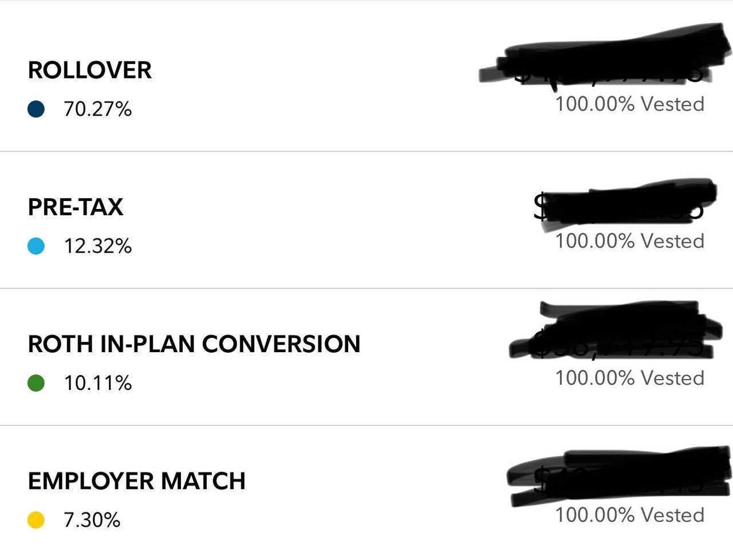This screenshot has width=733, height=560.
Task: Click the 70.27% allocation value
Action: pyautogui.click(x=98, y=109)
